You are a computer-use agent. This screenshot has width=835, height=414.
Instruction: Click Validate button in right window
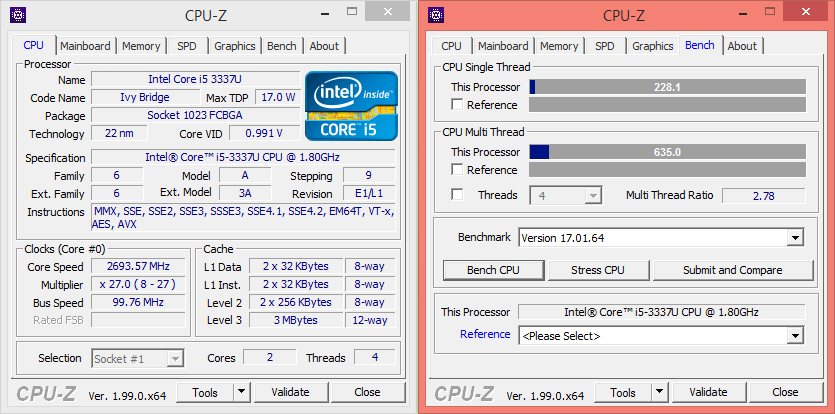[708, 393]
